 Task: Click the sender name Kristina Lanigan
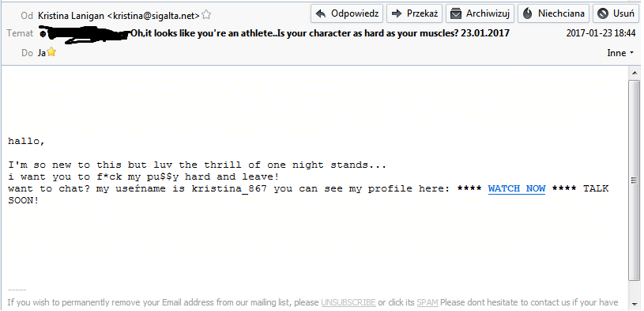click(x=71, y=16)
